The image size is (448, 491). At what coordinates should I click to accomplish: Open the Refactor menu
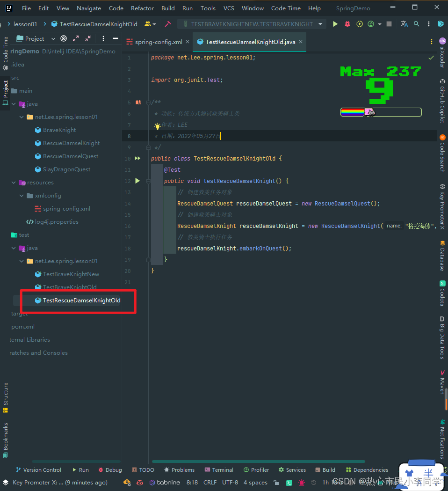[x=142, y=8]
